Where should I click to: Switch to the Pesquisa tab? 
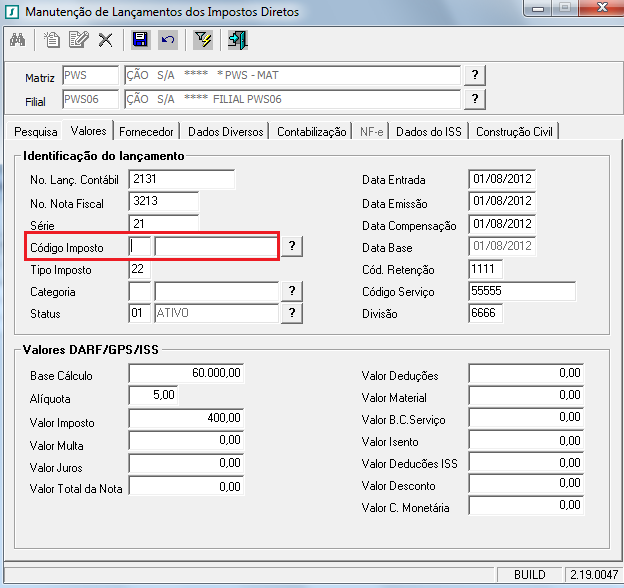coord(36,132)
